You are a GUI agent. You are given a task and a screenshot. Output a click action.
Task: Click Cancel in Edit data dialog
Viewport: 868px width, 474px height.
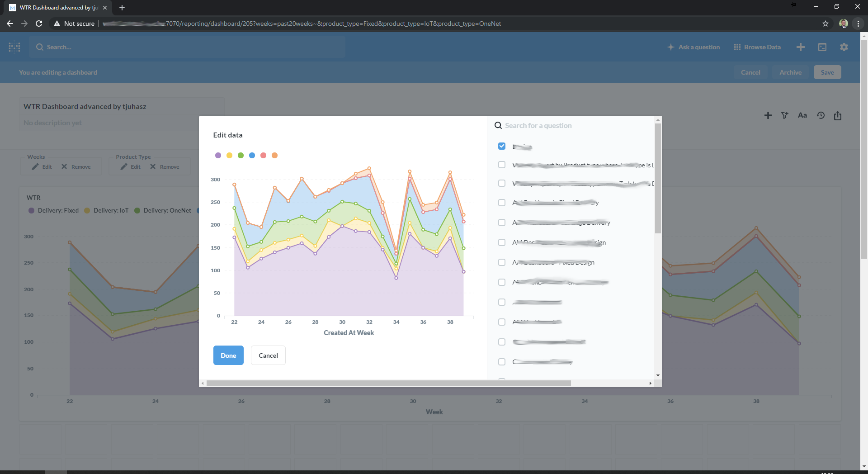click(268, 355)
